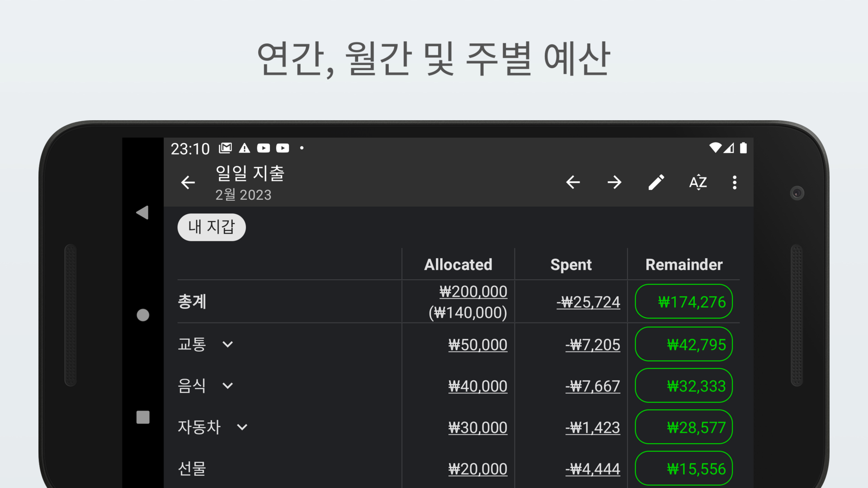
Task: Open the -₩25,724 total spent amount
Action: coord(588,302)
